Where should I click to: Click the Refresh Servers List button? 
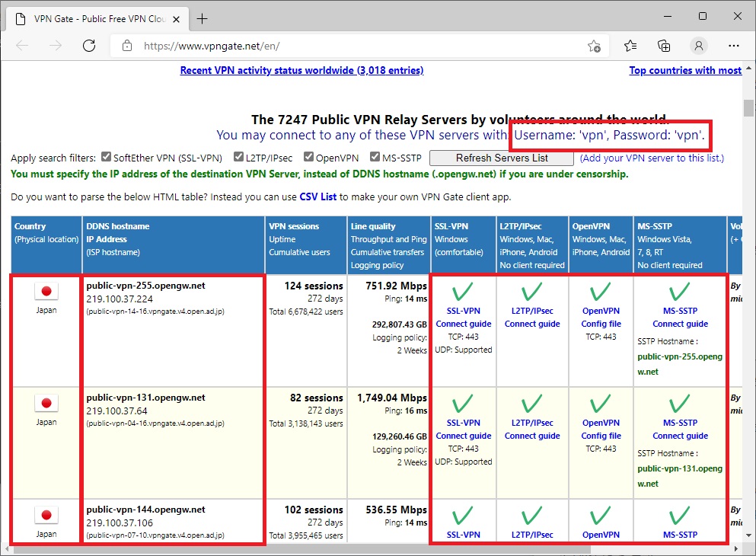coord(502,158)
